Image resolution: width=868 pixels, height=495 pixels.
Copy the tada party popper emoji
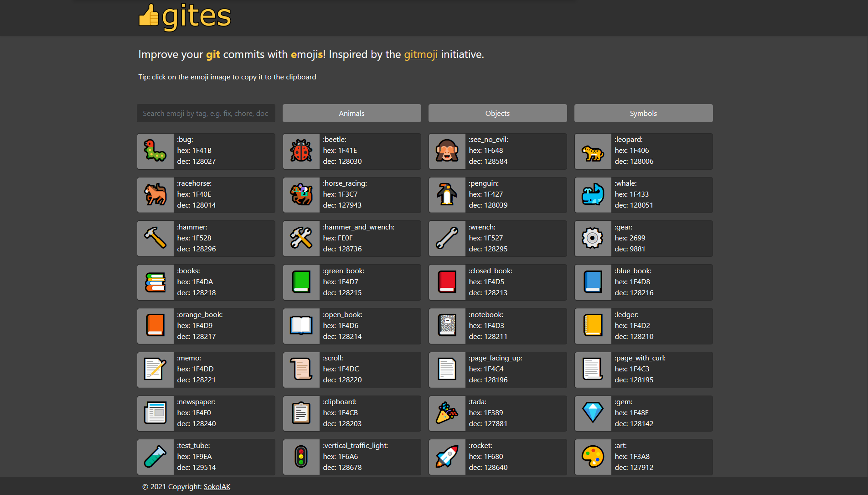[447, 413]
